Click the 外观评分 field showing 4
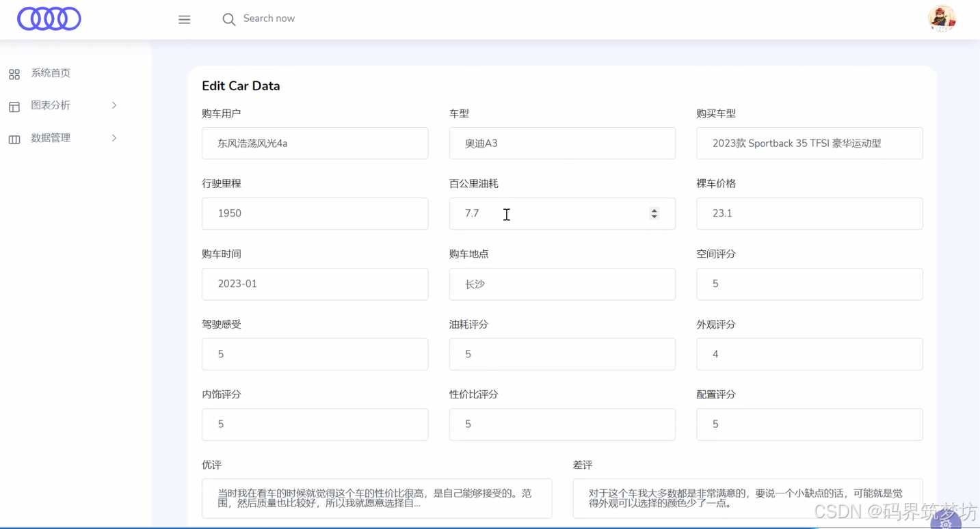The height and width of the screenshot is (529, 980). (810, 354)
